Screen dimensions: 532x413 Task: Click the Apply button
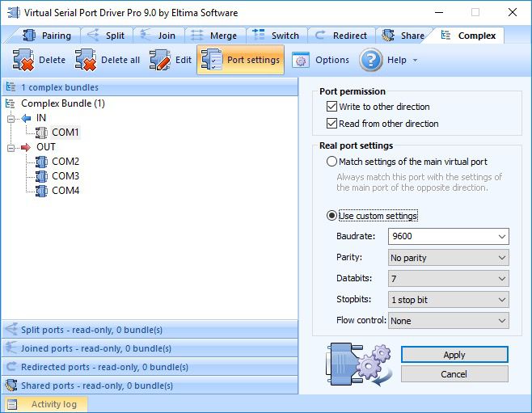coord(454,355)
